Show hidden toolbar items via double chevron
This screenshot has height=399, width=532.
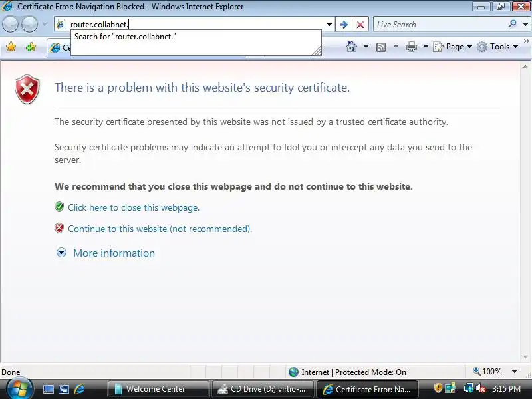526,41
